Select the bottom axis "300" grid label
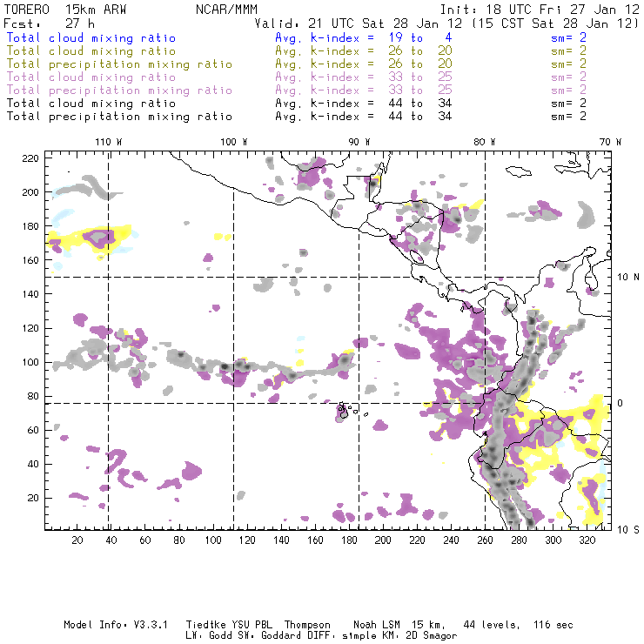Viewport: 644px width, 644px height. coord(553,540)
